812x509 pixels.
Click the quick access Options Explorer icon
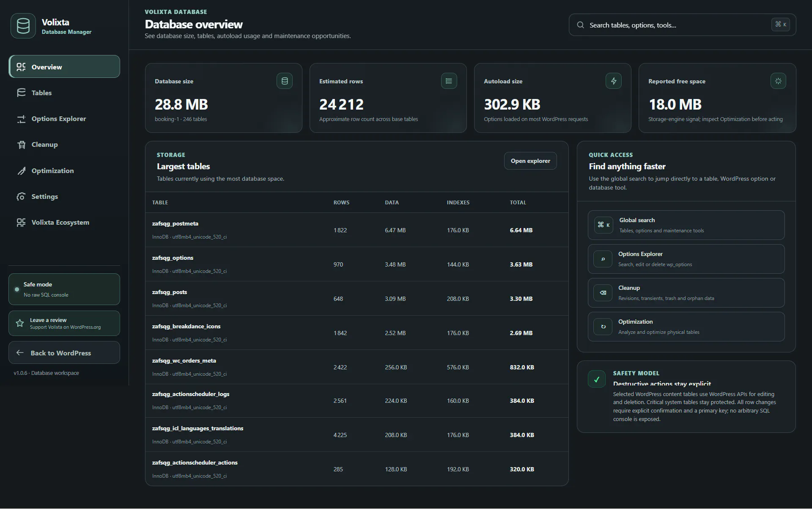click(603, 259)
